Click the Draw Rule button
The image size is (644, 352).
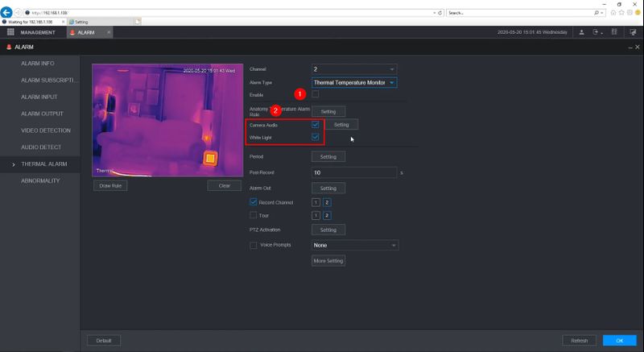[110, 185]
